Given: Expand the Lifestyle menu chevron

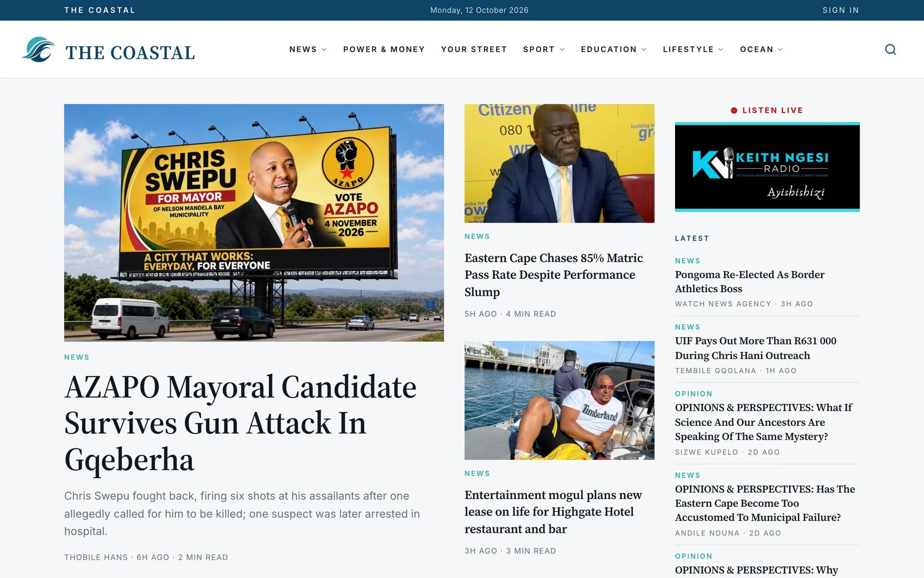Looking at the screenshot, I should pyautogui.click(x=721, y=49).
